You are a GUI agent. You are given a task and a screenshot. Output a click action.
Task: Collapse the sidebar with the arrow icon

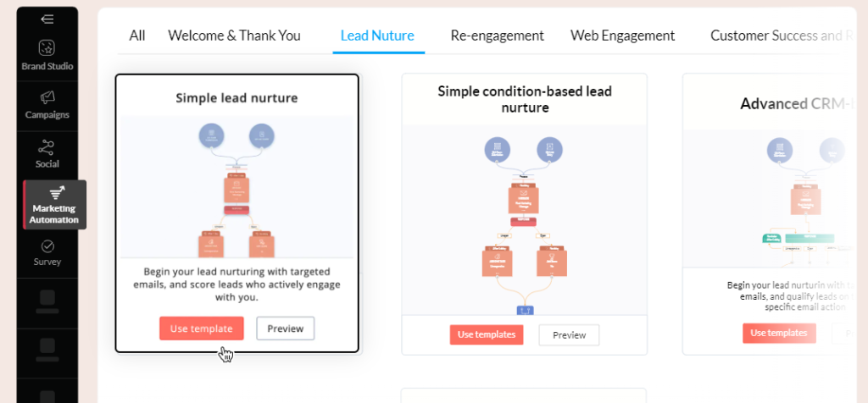tap(47, 19)
